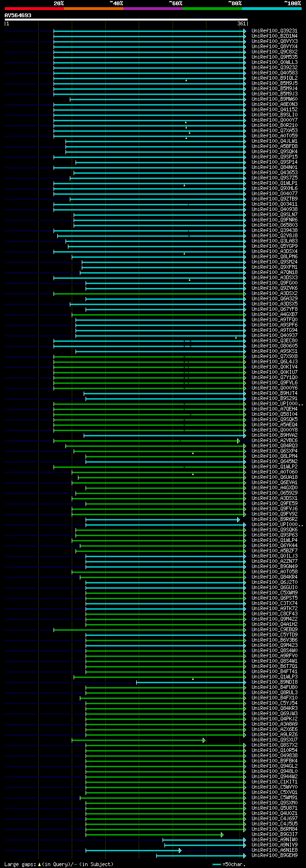This screenshot has height=868, width=306.
Task: Select the UniRef100_C1KIT1 label
Action: [274, 782]
